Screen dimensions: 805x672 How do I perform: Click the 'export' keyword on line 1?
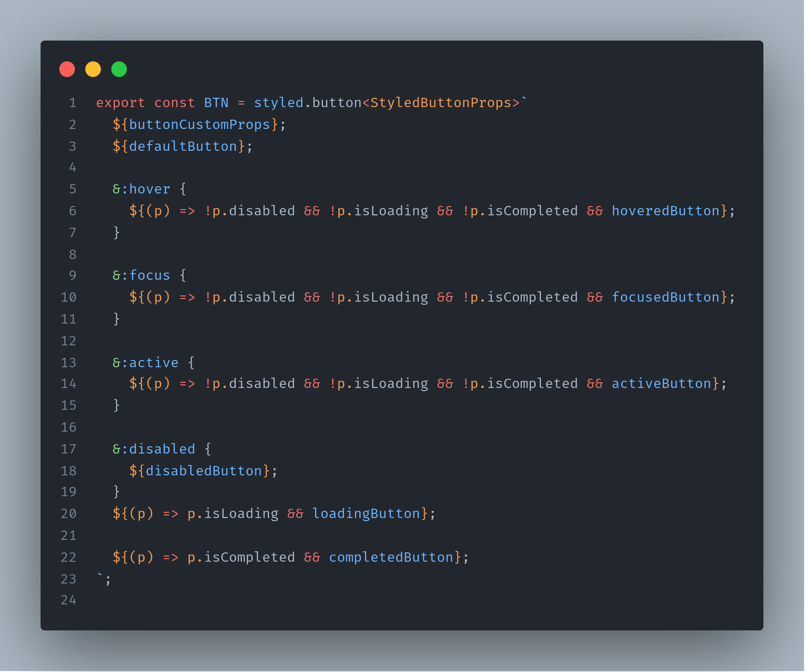tap(121, 103)
